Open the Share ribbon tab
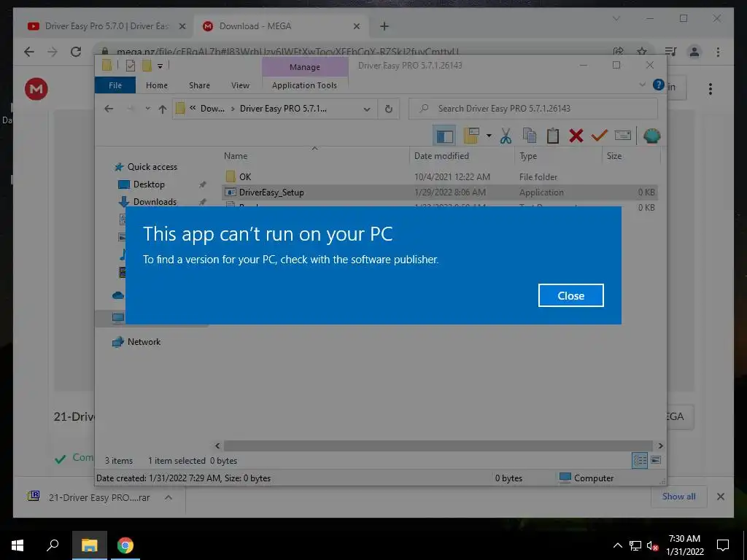This screenshot has height=560, width=747. pos(199,85)
